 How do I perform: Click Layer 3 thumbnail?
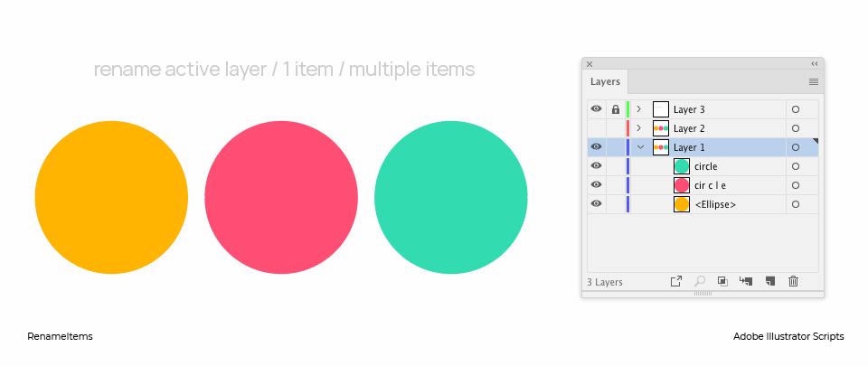(661, 109)
